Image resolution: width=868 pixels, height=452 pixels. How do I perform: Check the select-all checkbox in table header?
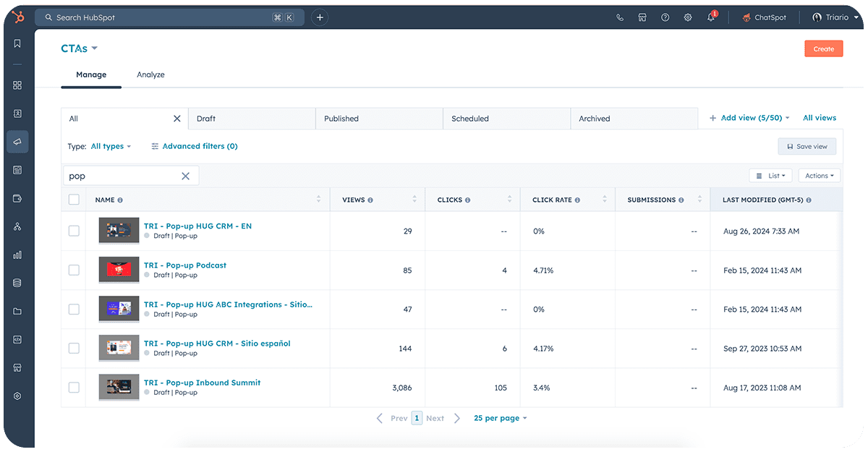74,200
